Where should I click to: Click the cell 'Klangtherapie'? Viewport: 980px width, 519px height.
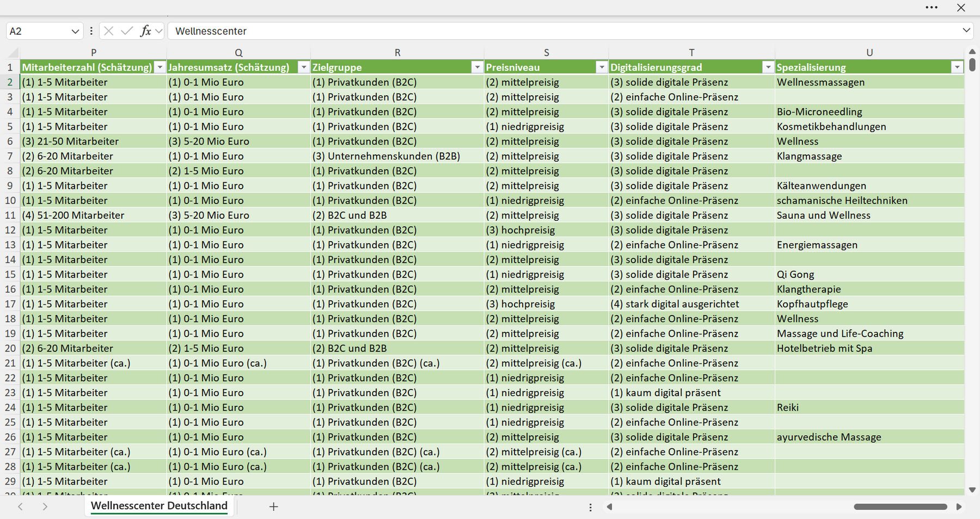869,289
